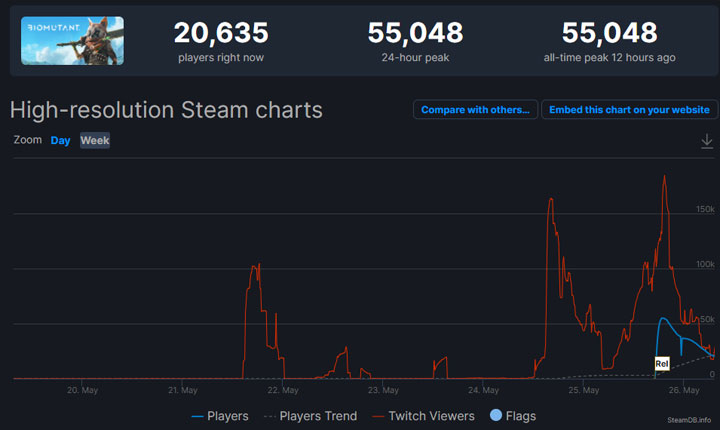720x430 pixels.
Task: Click Embed this chart on your website
Action: coord(629,110)
